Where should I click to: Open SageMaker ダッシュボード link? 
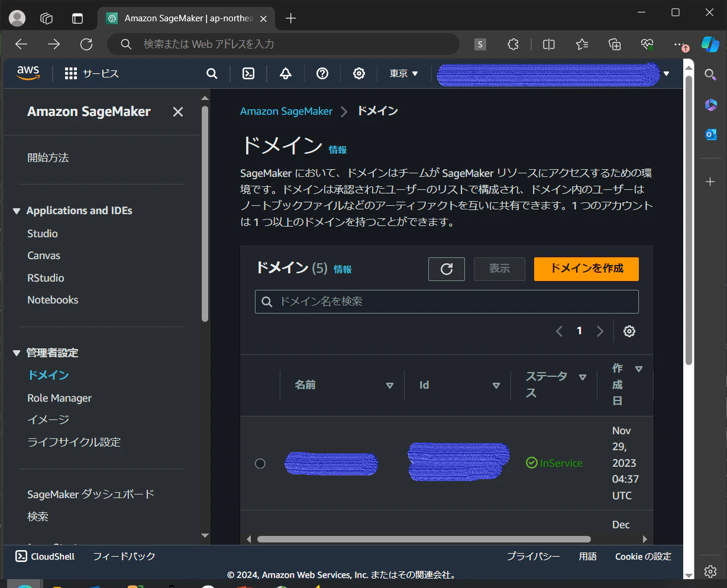pyautogui.click(x=91, y=494)
